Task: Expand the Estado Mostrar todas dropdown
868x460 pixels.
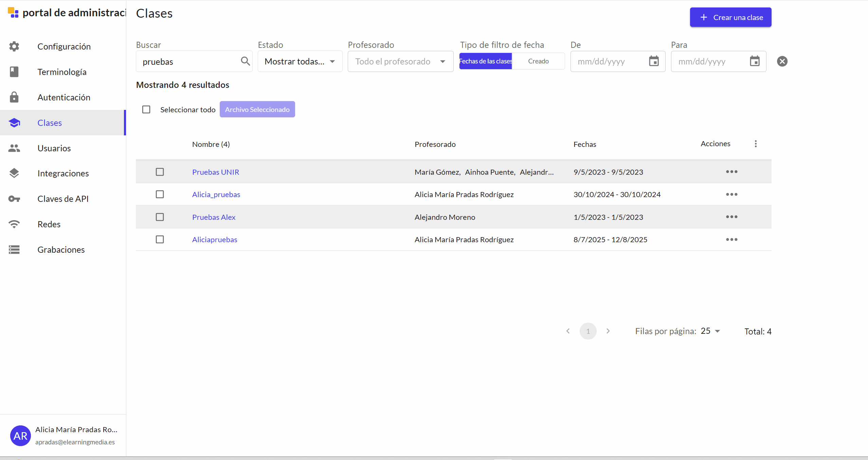Action: (300, 61)
